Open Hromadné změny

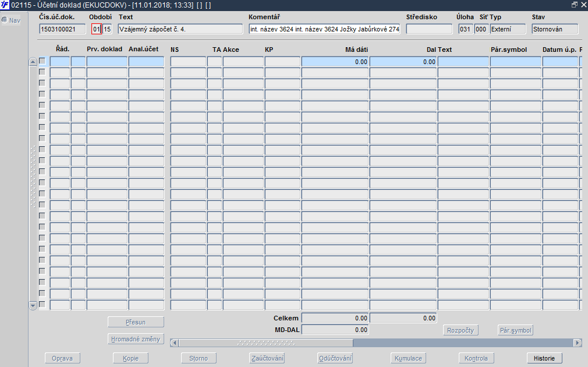(136, 339)
